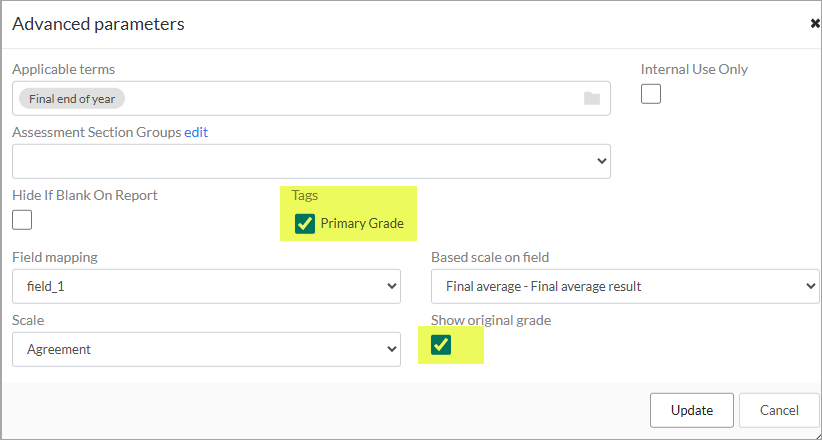Expand the Based scale on field dropdown
The height and width of the screenshot is (440, 822).
[x=625, y=286]
